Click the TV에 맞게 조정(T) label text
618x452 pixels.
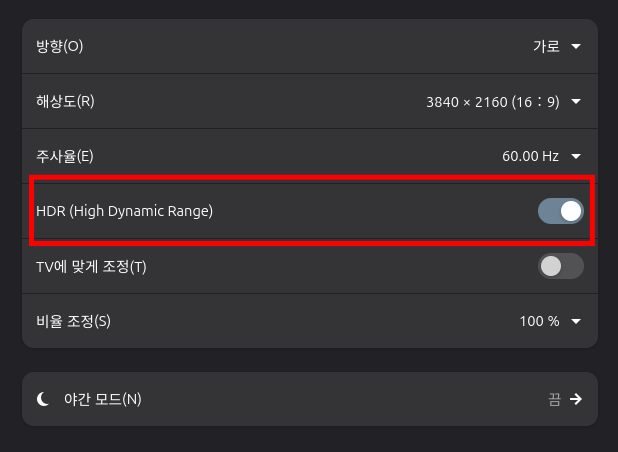click(x=91, y=267)
